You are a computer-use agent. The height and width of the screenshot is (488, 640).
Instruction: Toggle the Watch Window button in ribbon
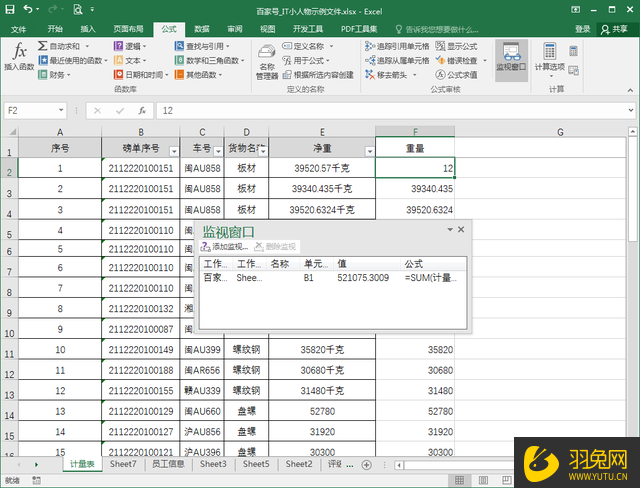pyautogui.click(x=511, y=60)
